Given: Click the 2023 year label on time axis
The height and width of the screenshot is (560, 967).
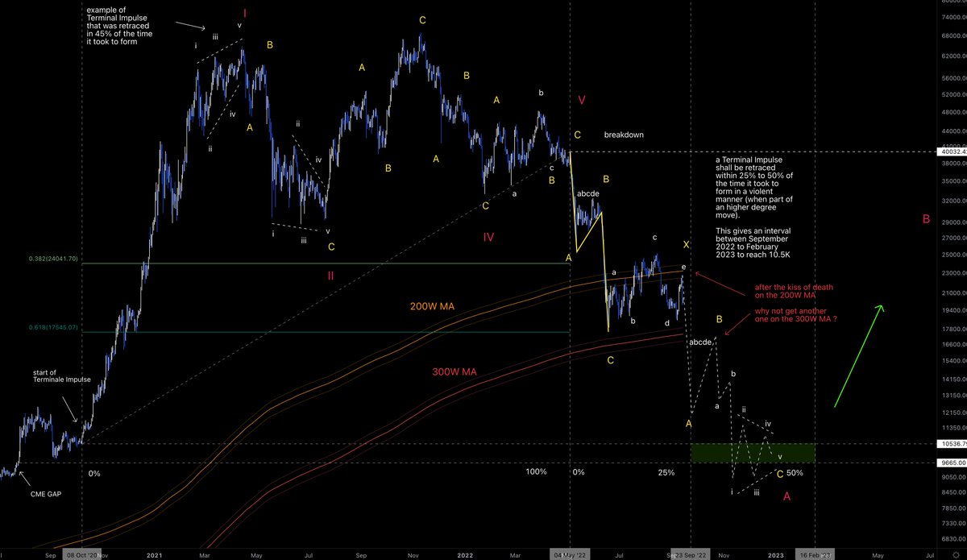Looking at the screenshot, I should (775, 555).
